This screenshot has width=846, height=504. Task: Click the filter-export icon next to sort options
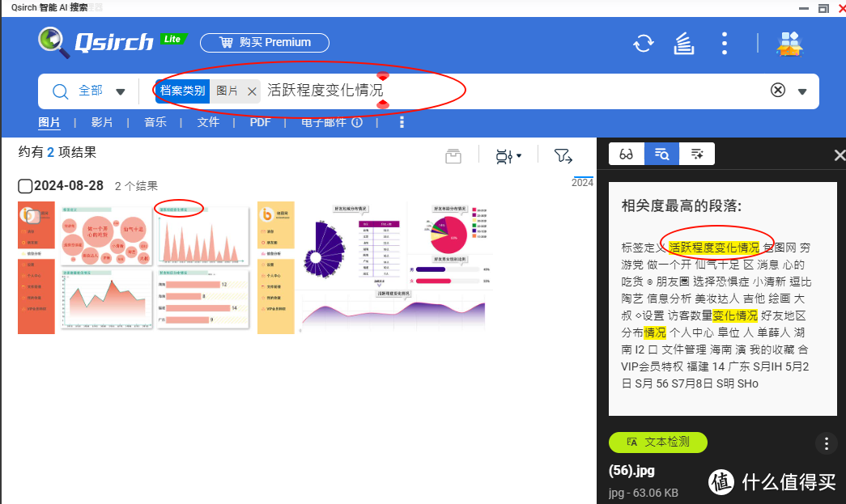pos(564,155)
